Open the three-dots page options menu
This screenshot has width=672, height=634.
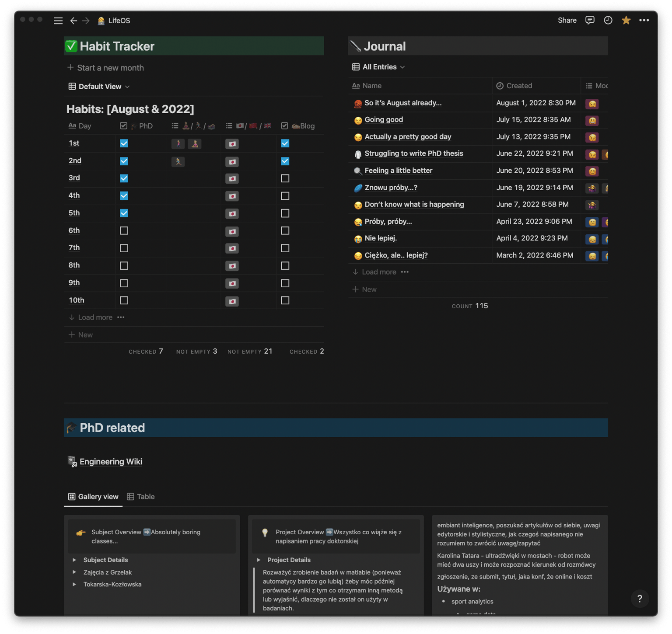click(x=644, y=20)
